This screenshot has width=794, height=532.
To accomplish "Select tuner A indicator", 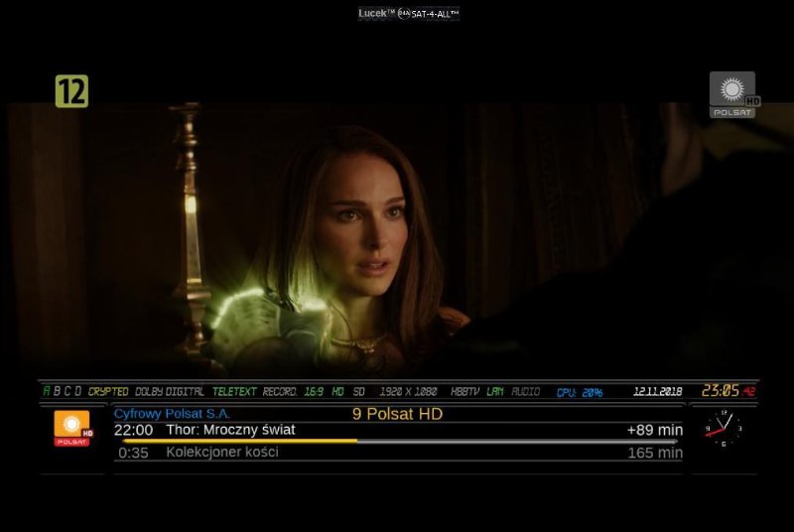I will [x=47, y=391].
